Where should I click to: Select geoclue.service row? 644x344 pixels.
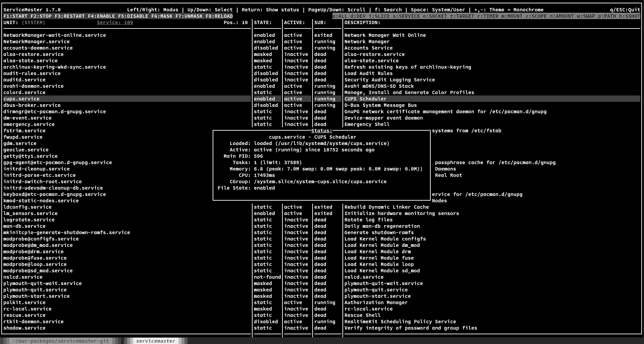(x=107, y=150)
